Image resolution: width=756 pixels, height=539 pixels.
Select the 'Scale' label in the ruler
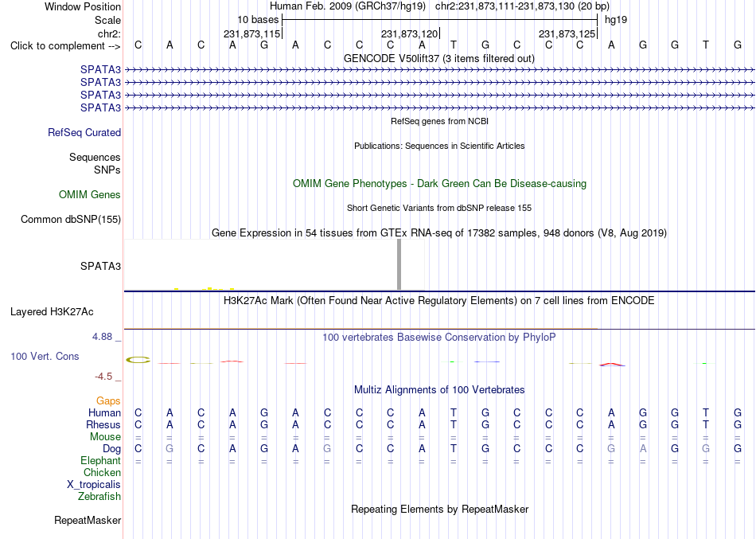click(x=107, y=20)
